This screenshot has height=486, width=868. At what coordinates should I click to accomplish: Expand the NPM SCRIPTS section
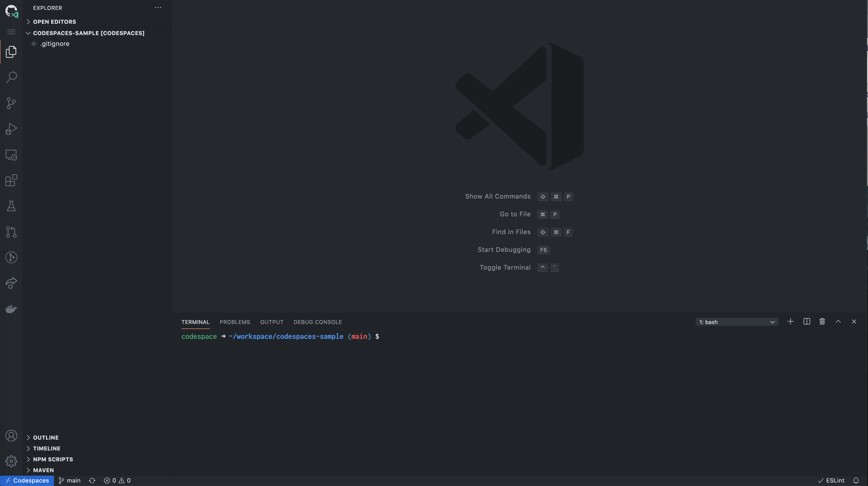(53, 459)
